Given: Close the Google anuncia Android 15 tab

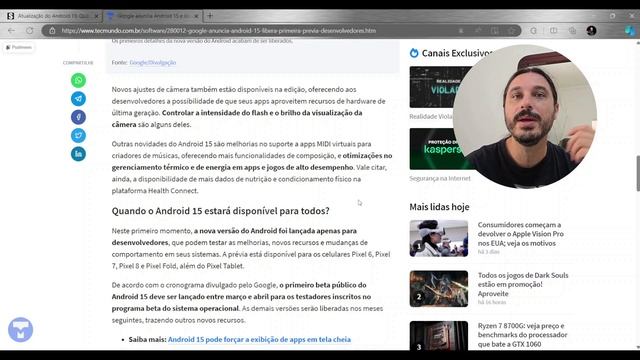Looking at the screenshot, I should [196, 16].
